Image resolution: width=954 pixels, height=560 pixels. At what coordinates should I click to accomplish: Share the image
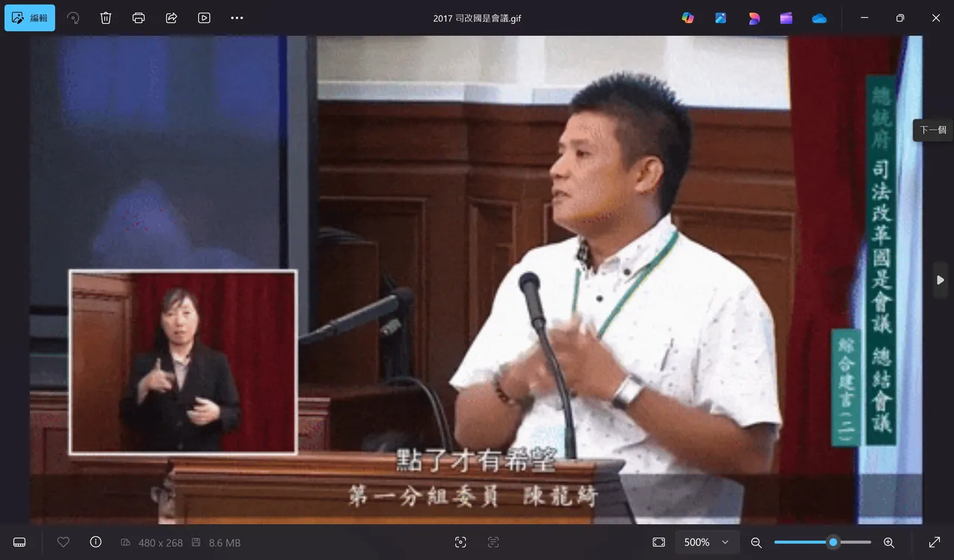[x=171, y=17]
